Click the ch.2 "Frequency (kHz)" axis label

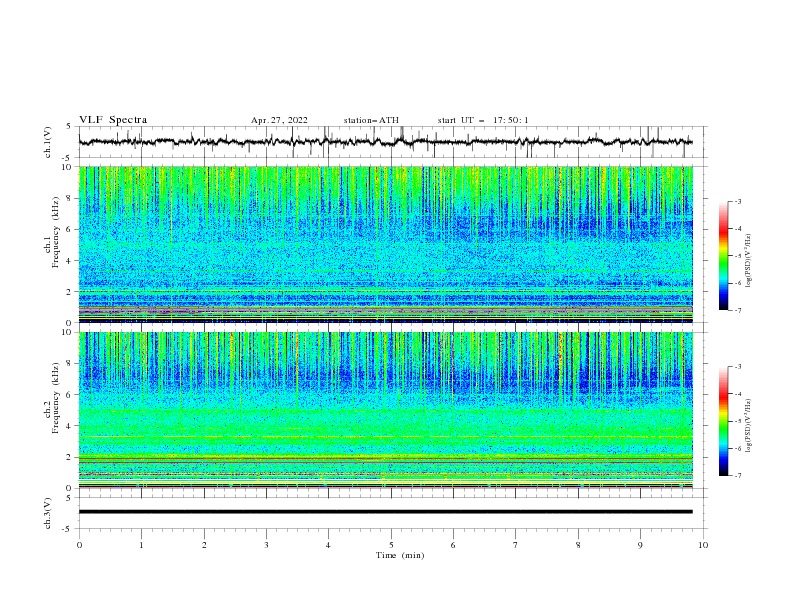click(x=56, y=398)
